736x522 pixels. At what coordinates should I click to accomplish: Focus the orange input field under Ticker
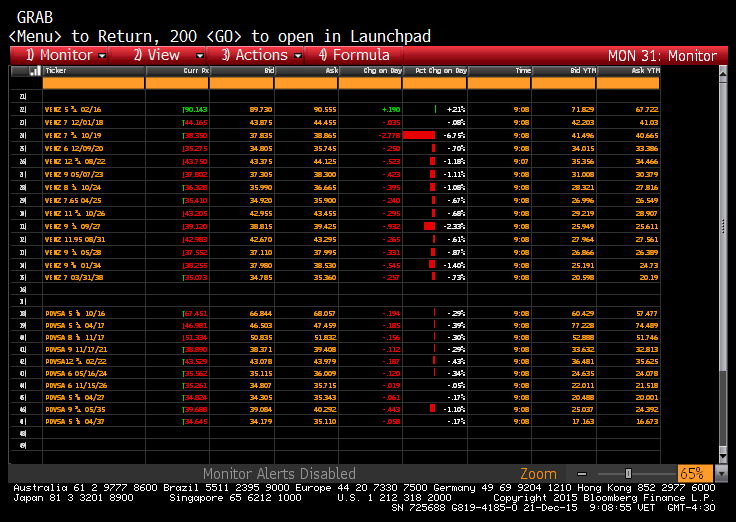93,83
